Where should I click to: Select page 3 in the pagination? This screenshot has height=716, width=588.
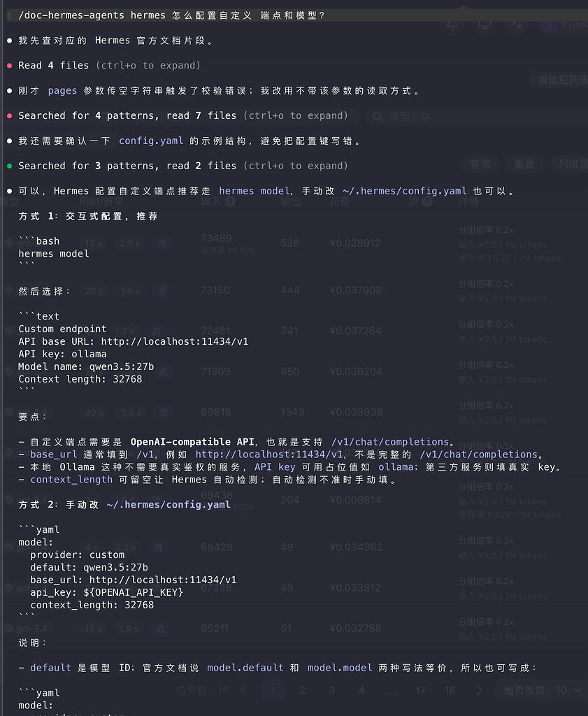pos(332,690)
